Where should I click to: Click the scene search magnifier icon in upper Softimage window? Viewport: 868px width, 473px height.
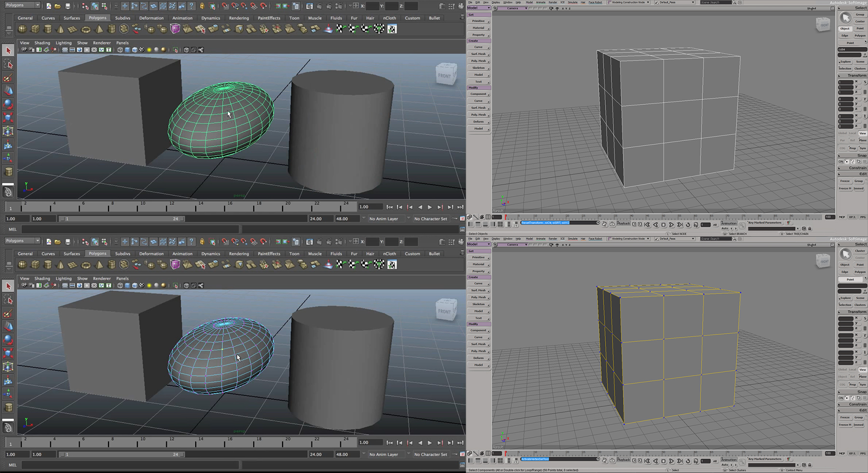[734, 2]
